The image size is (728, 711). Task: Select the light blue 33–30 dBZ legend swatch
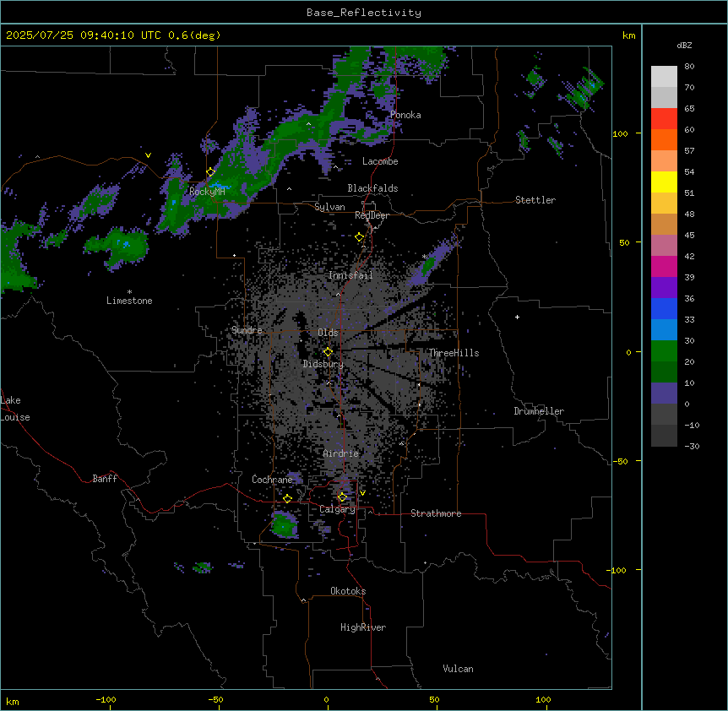coord(664,330)
